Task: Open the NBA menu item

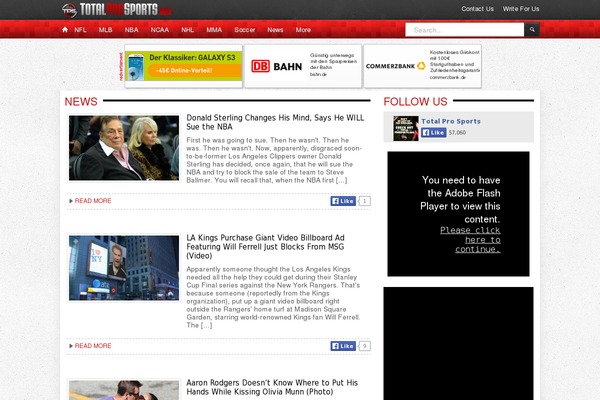Action: click(131, 30)
